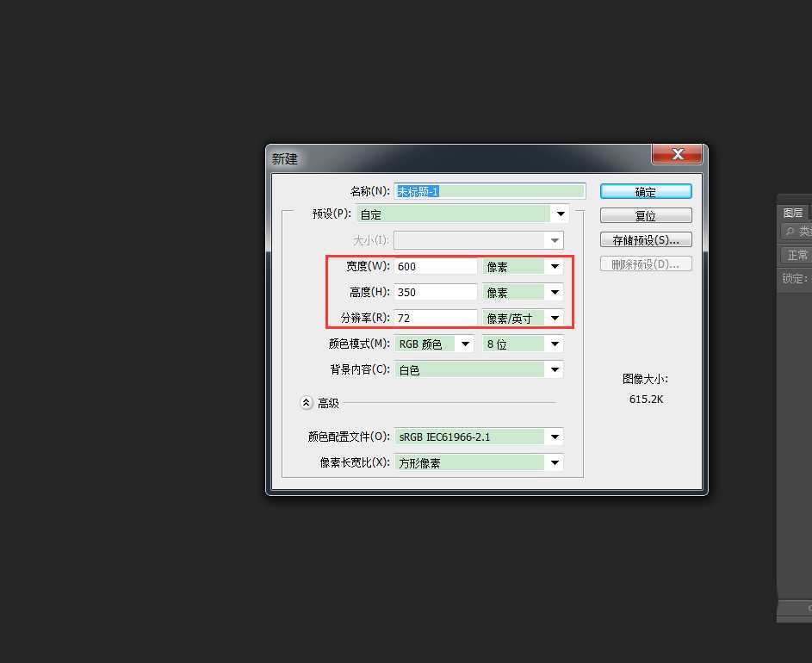Open the 8 位 bit-depth dropdown

click(555, 344)
